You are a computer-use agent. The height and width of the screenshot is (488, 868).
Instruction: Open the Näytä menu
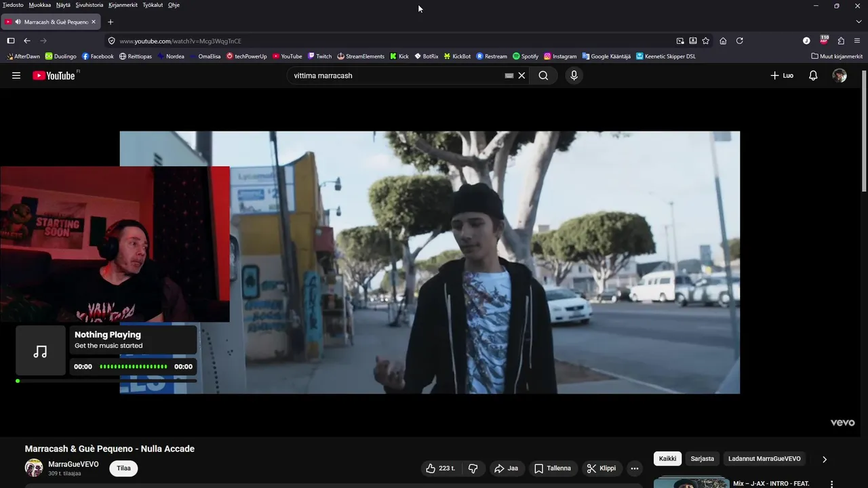63,5
